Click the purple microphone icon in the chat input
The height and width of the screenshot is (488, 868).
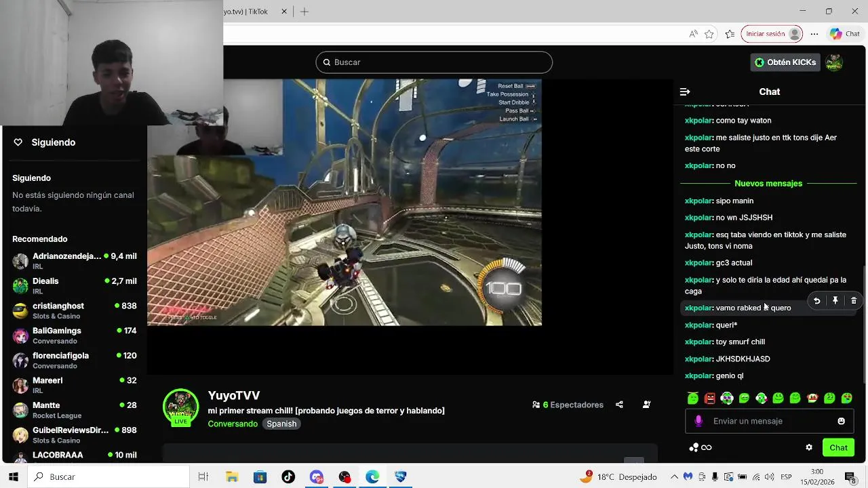[698, 421]
